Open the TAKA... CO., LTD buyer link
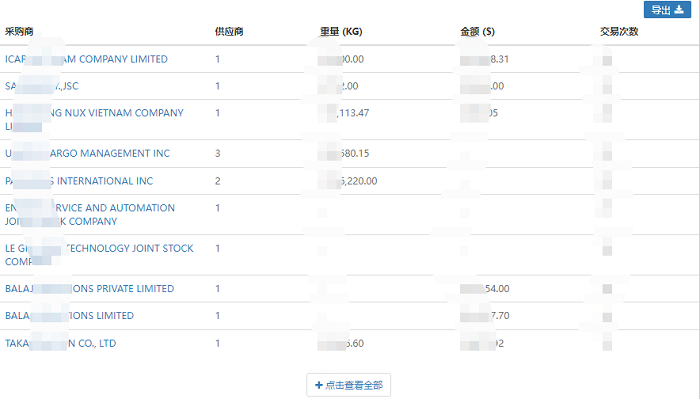 60,343
